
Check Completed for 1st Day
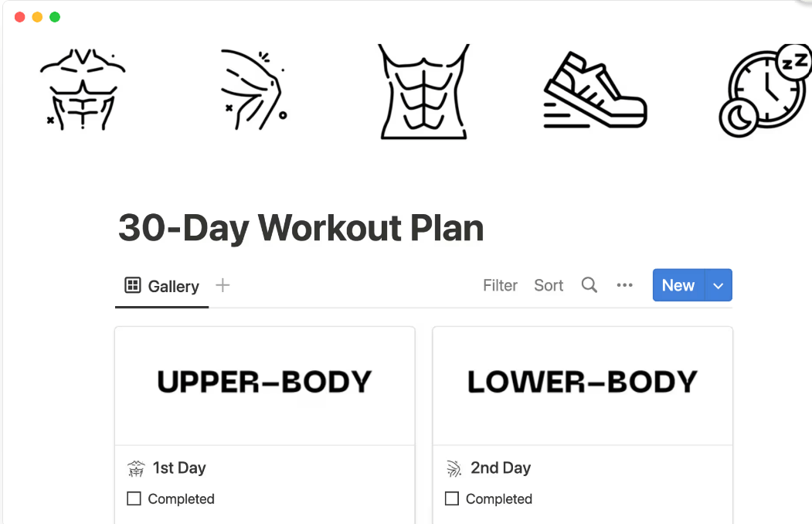pos(134,498)
